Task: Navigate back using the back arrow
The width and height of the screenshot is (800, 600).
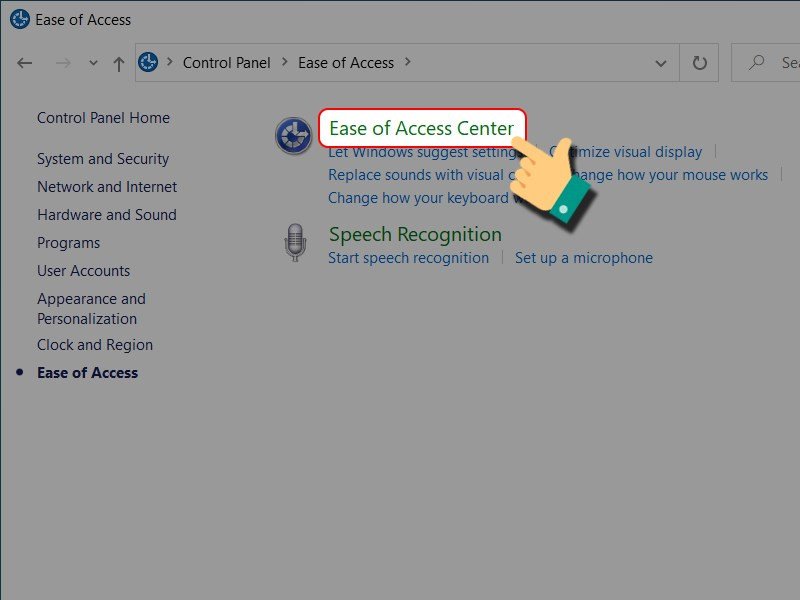Action: click(x=24, y=62)
